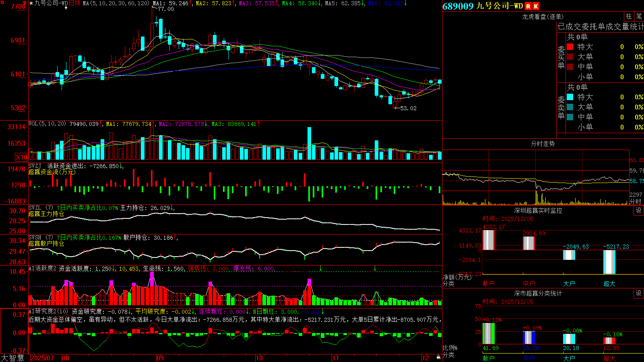
Task: Click the cyan 特大 sell-order swatch
Action: [570, 97]
